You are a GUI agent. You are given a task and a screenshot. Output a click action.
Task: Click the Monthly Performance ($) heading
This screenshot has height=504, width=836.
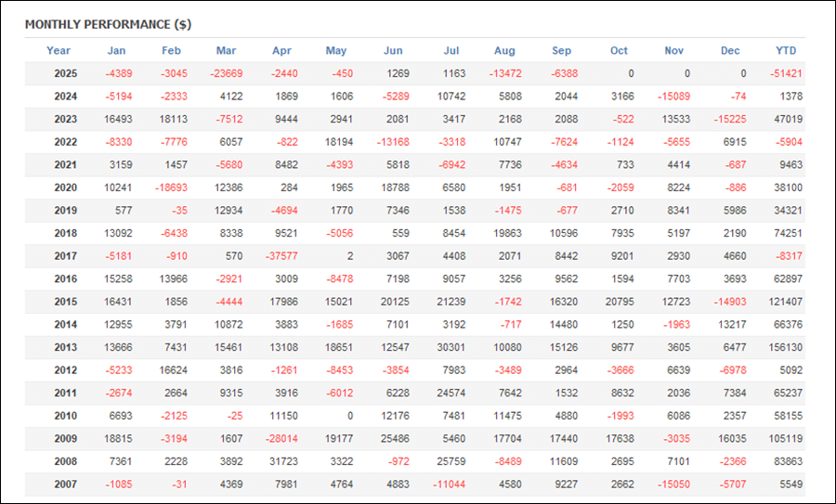point(108,24)
